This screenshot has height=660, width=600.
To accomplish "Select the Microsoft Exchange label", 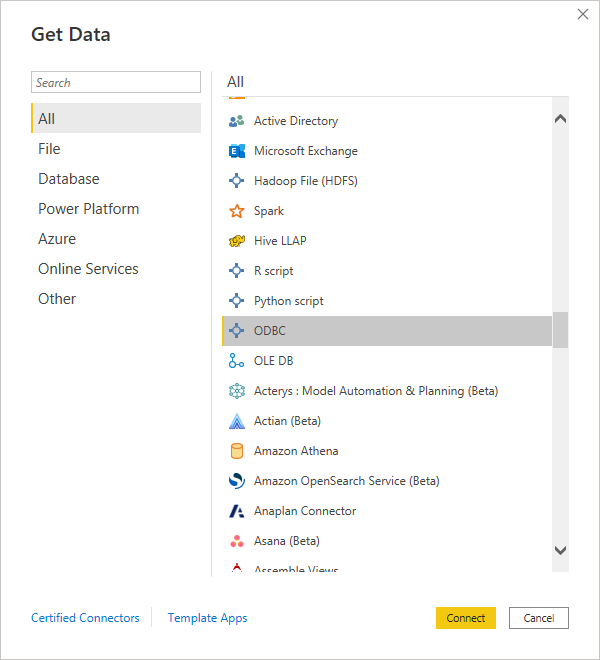I will pyautogui.click(x=306, y=151).
